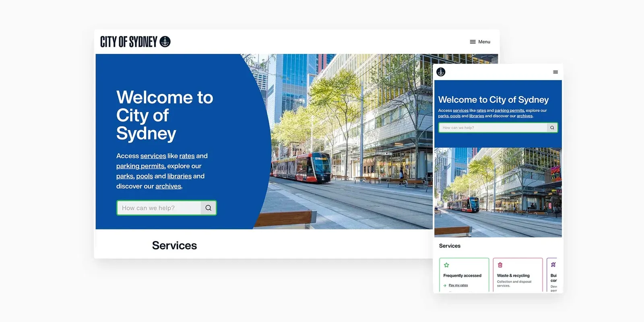Open the 'Pay my rates' link
This screenshot has width=644, height=322.
pyautogui.click(x=458, y=285)
